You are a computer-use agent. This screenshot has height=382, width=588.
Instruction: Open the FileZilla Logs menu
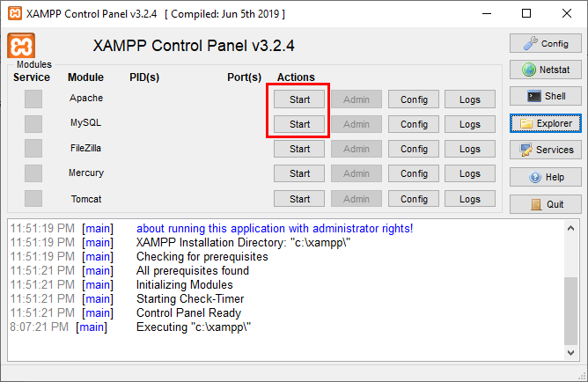pos(470,149)
